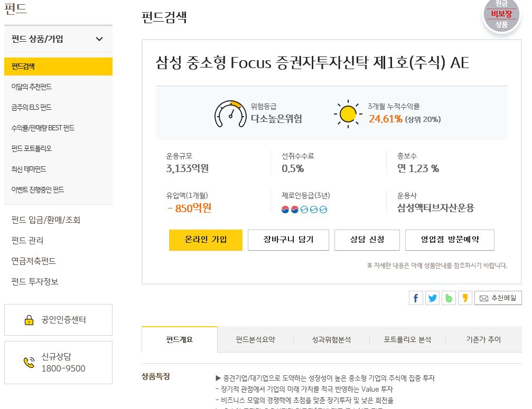Click the 24.61% return value
Image resolution: width=532 pixels, height=409 pixels.
386,119
